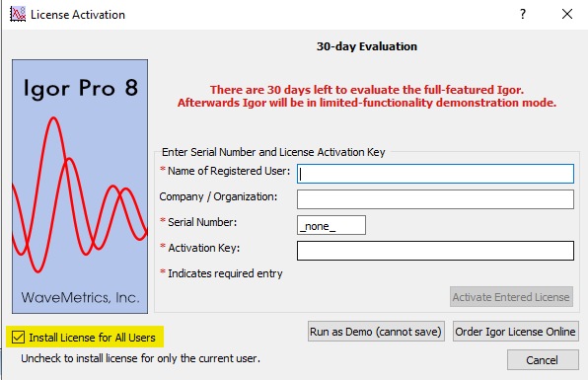Viewport: 588px width, 380px height.
Task: Click Uncheck to install license hint text
Action: point(140,358)
